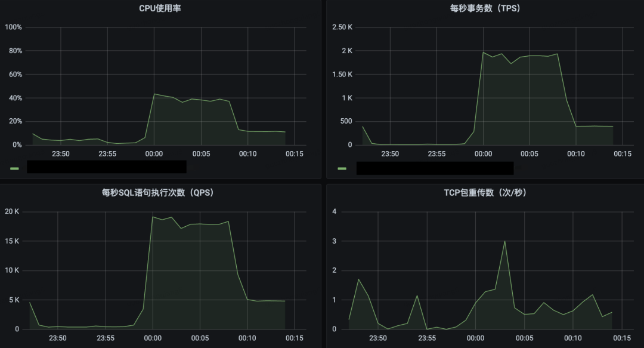Viewport: 644px width, 348px height.
Task: Click the 60% y-axis label
Action: 16,74
